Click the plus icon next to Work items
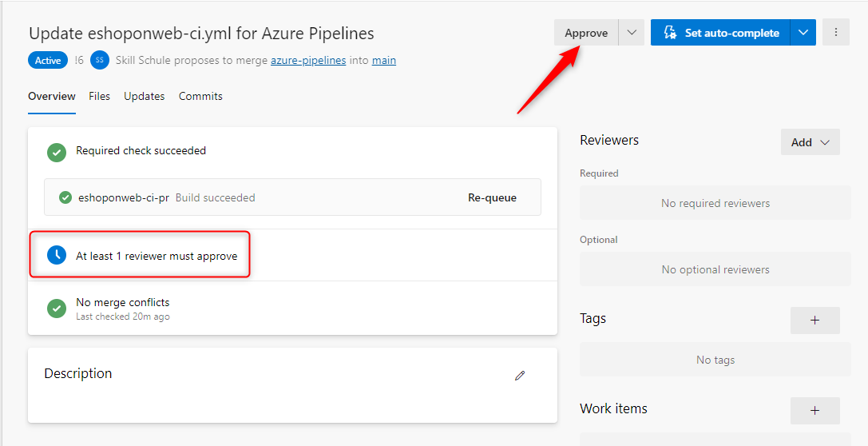This screenshot has height=446, width=868. [x=814, y=410]
